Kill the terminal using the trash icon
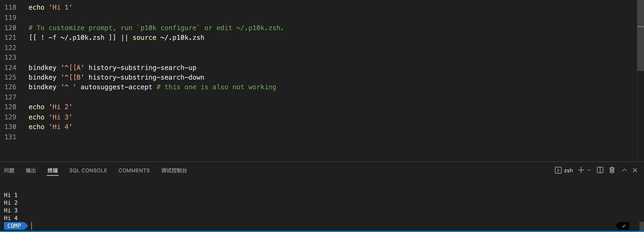This screenshot has height=232, width=644. pyautogui.click(x=612, y=170)
